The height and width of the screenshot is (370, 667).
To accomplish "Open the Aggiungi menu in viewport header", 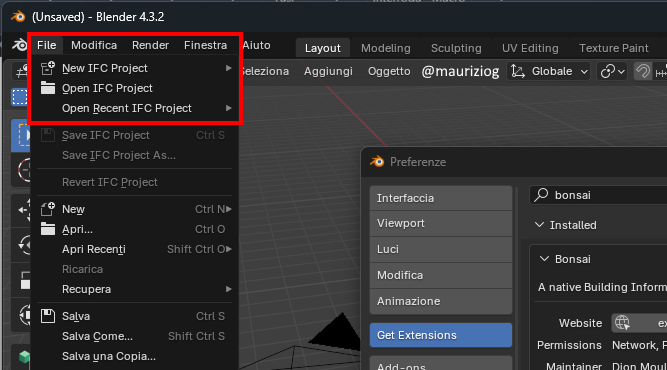I will 328,71.
